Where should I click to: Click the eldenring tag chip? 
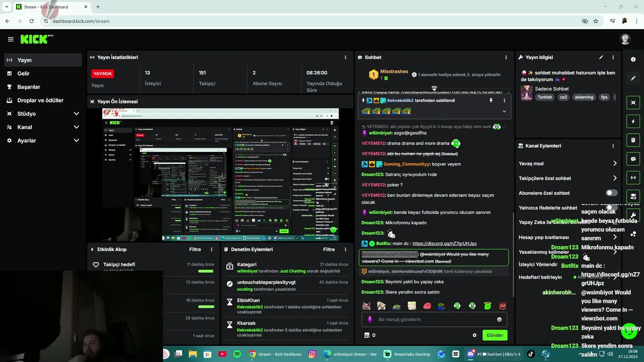(584, 97)
